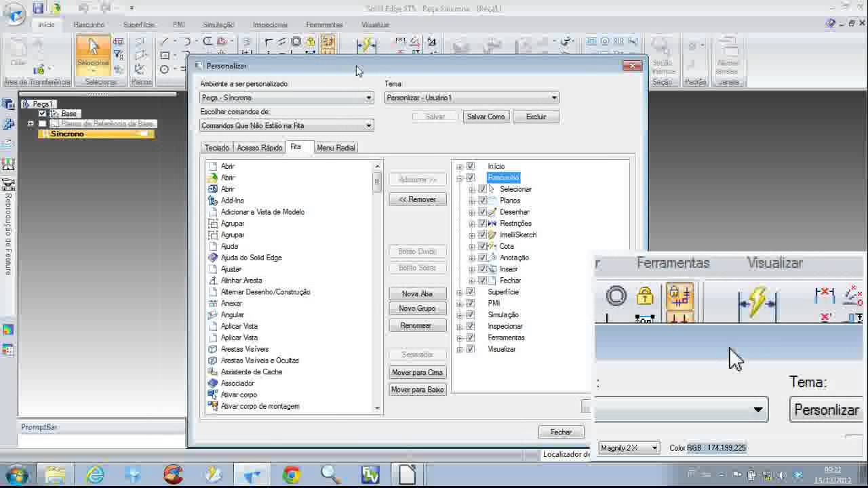The height and width of the screenshot is (488, 868).
Task: Expand Planos de Referência da Base in PathFinder
Action: pyautogui.click(x=31, y=124)
